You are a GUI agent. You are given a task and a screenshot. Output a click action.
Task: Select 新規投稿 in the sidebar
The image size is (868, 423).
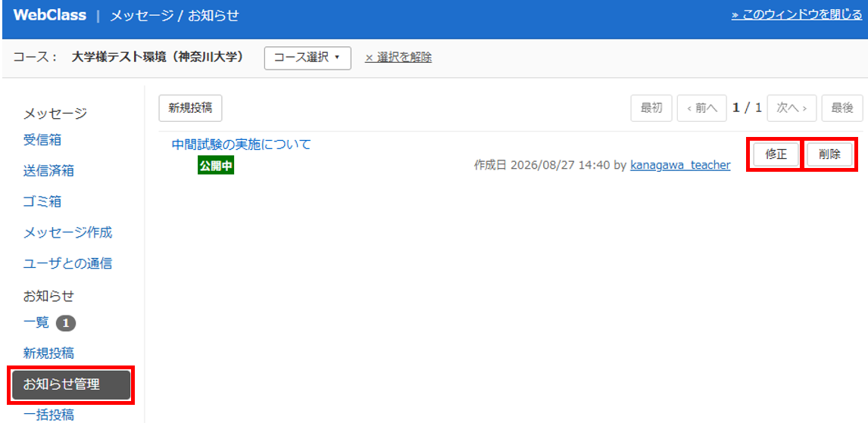(48, 353)
